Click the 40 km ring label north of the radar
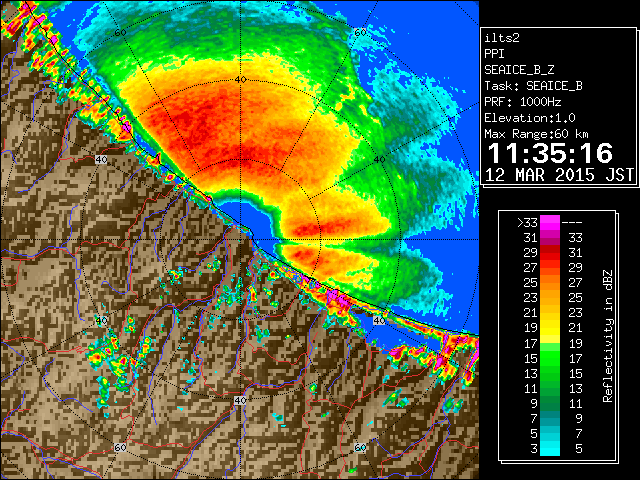 (240, 80)
